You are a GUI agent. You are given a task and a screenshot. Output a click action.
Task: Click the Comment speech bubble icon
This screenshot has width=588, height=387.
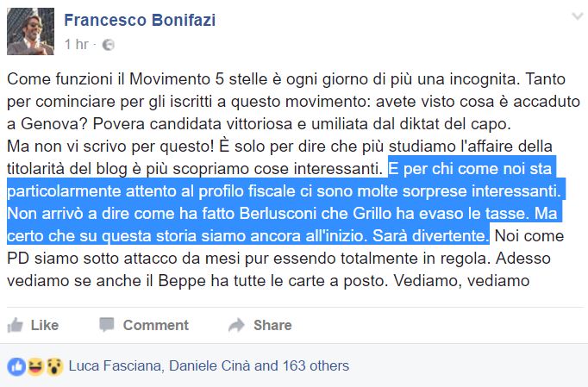coord(106,325)
